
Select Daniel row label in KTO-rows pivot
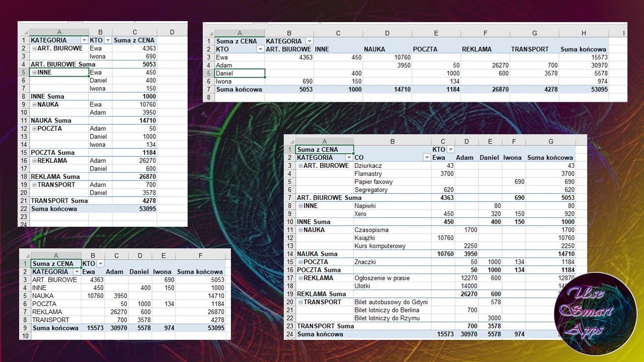click(x=239, y=73)
